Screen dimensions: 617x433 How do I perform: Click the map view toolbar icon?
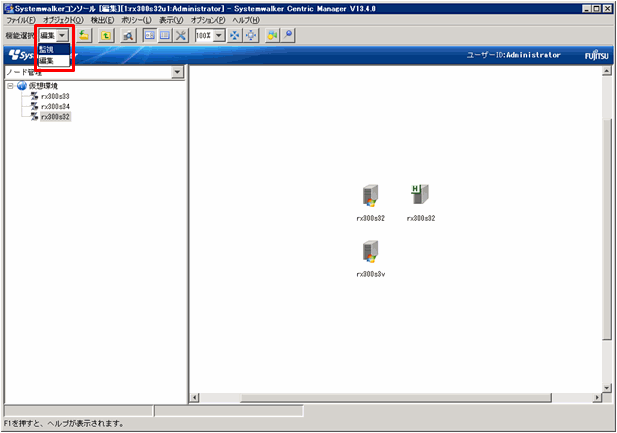(149, 35)
